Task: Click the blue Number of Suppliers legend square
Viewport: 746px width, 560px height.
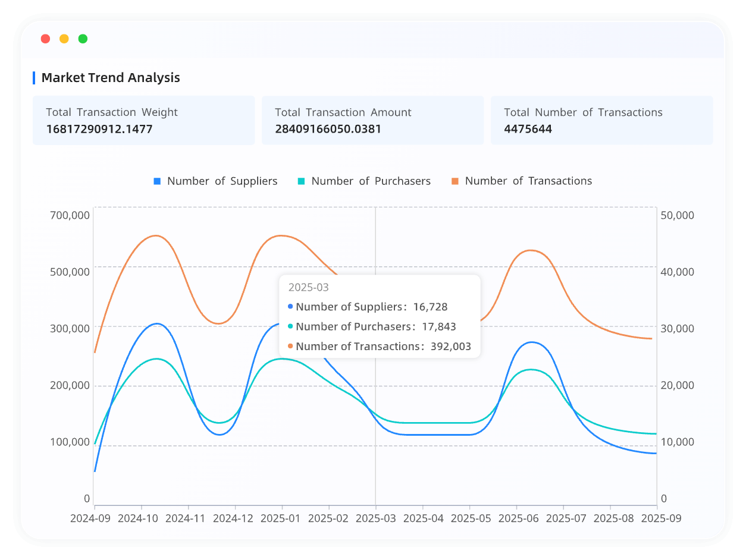Action: pos(157,181)
